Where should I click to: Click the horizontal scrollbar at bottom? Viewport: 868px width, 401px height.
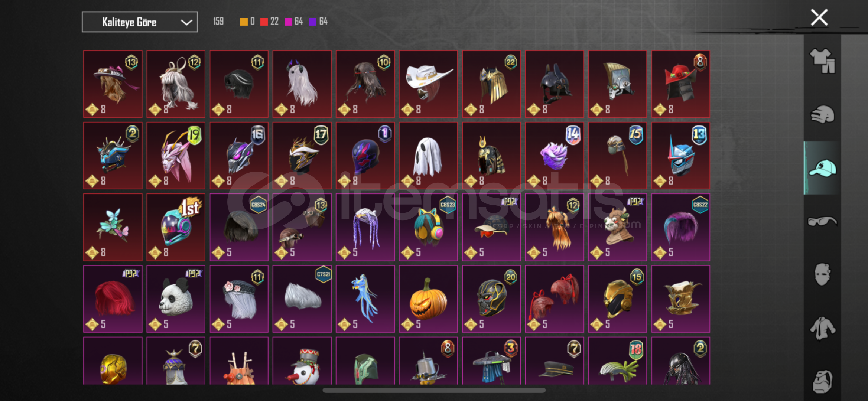[434, 390]
